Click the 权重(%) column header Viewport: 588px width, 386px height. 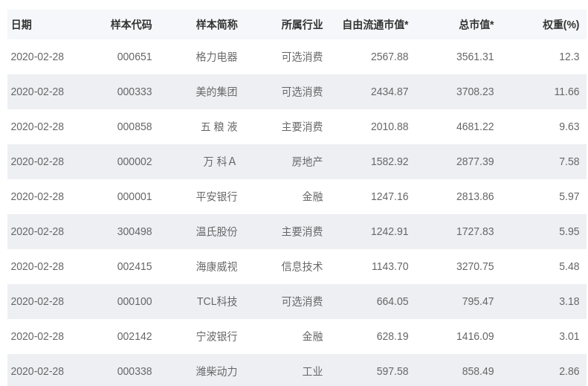(561, 25)
